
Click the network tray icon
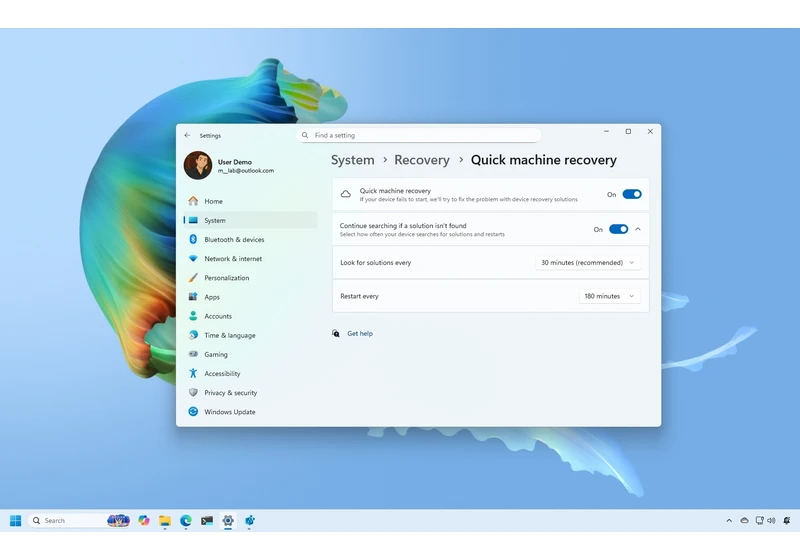760,520
